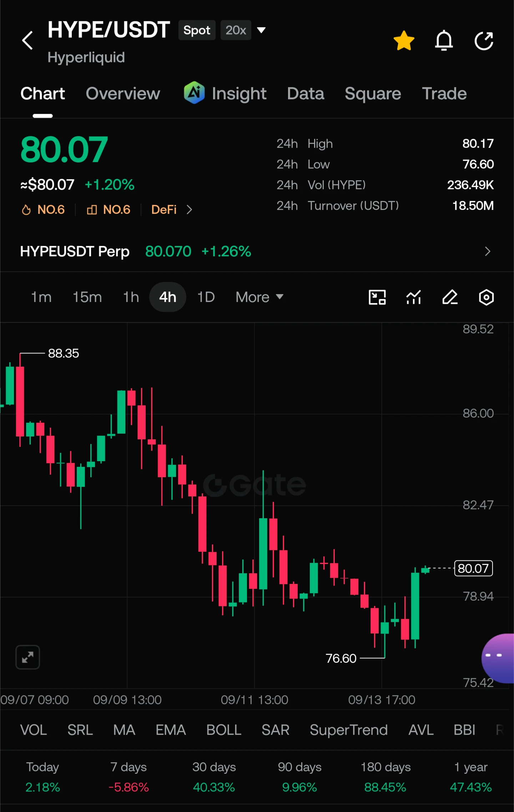Switch to the Square tab
The image size is (514, 812).
373,94
